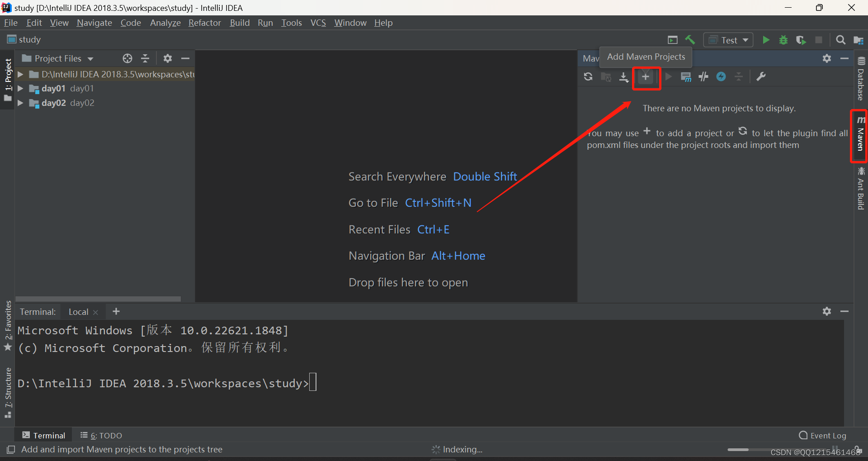Viewport: 868px width, 461px height.
Task: Toggle the 2: Favorites side tab
Action: pos(8,326)
